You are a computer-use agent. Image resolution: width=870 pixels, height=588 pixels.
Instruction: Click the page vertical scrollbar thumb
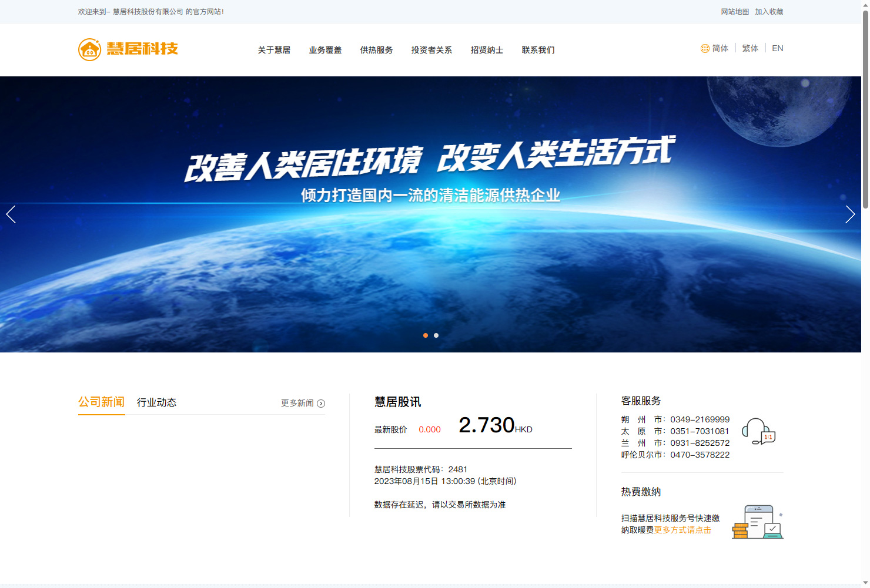coord(865,110)
